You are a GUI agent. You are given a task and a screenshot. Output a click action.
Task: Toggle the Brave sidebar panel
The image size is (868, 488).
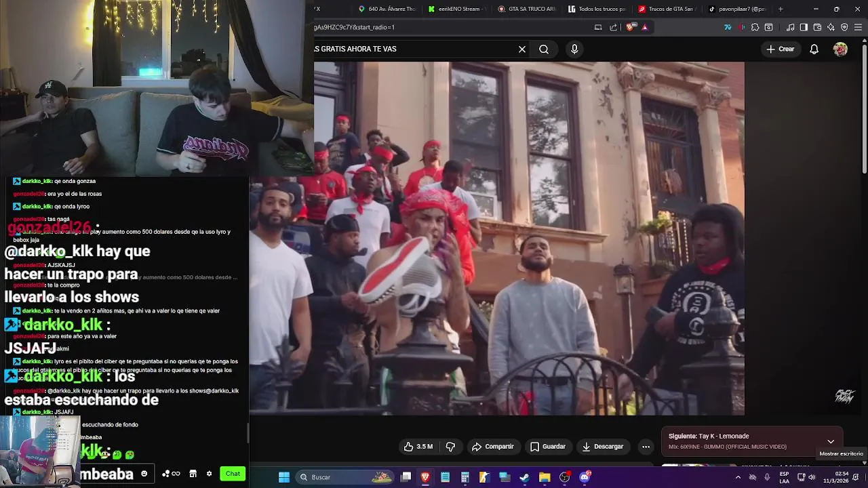[804, 27]
